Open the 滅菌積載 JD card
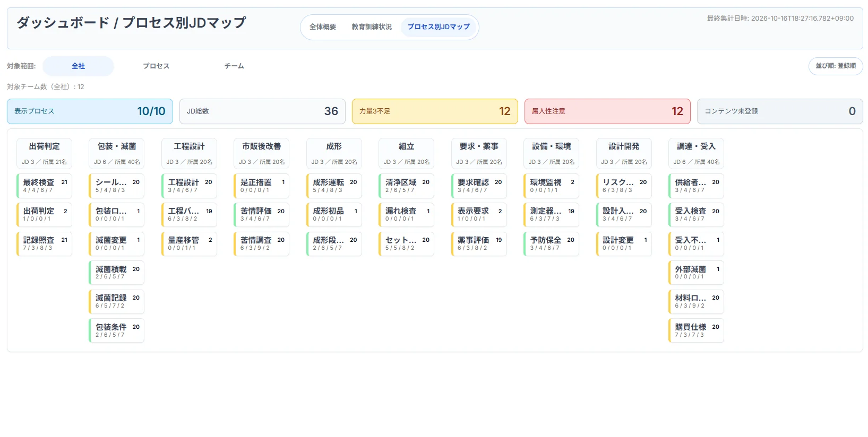Viewport: 868px width, 437px height. [117, 273]
